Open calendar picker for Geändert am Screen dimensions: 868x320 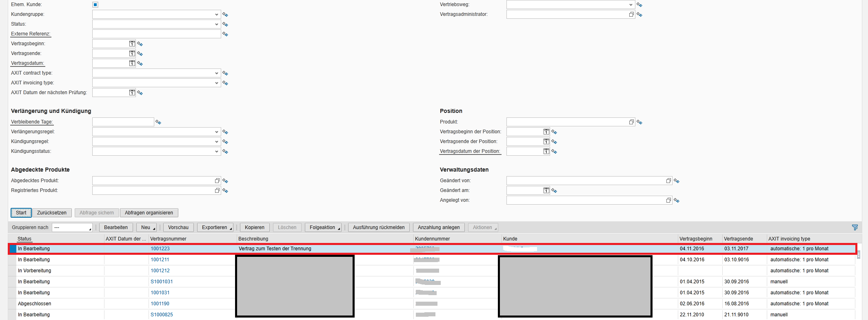click(546, 190)
